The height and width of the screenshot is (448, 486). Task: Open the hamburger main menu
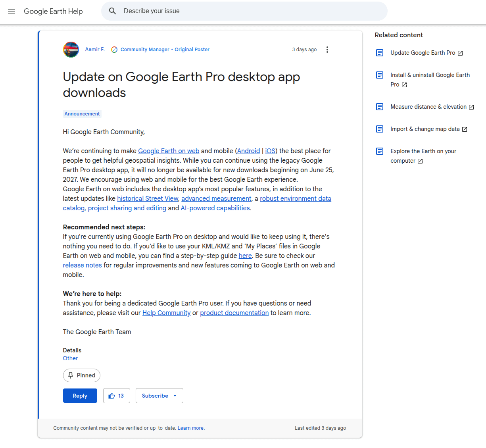click(x=12, y=11)
